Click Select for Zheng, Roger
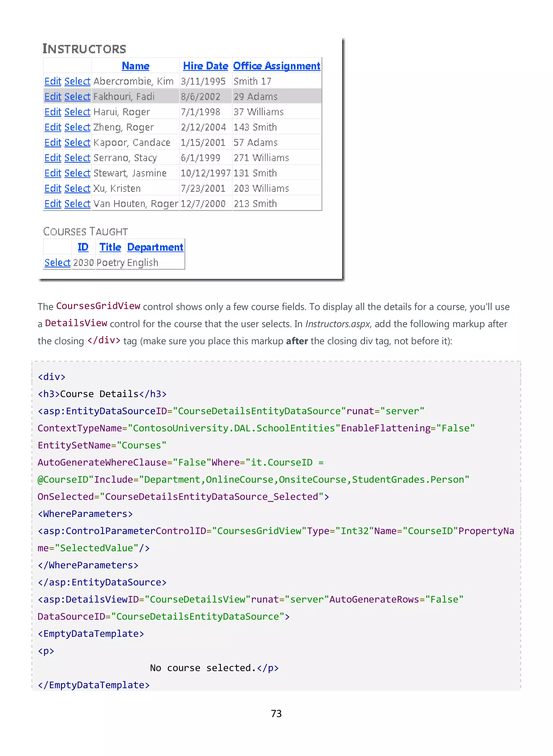 (77, 127)
